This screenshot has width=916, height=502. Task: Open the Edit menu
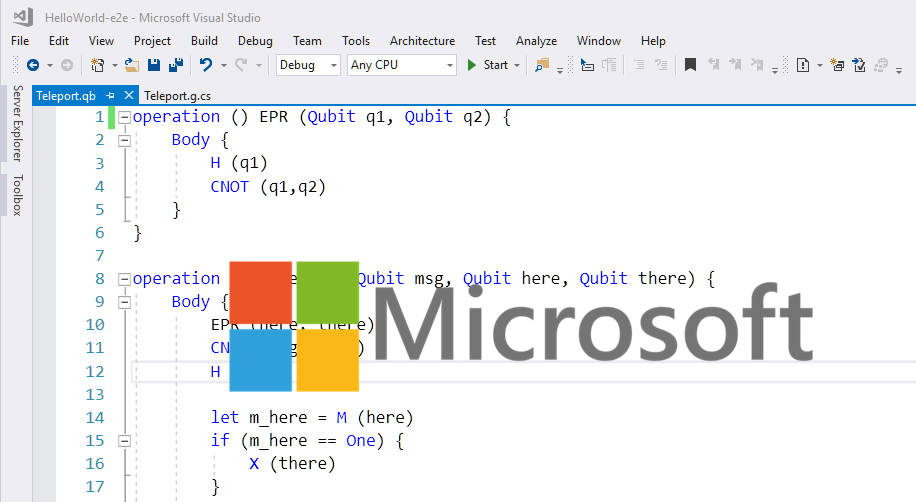click(59, 41)
